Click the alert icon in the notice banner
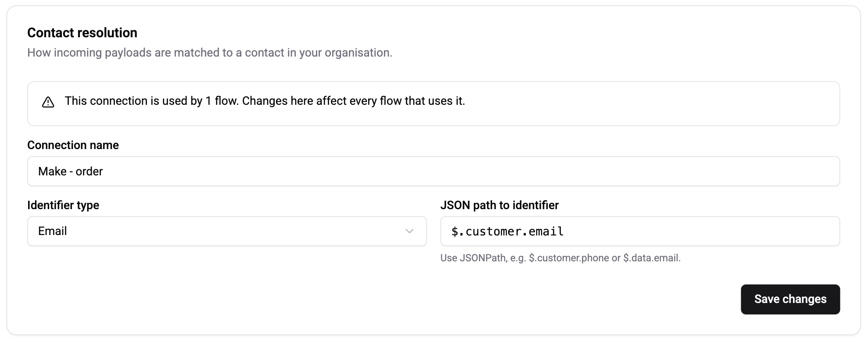868x342 pixels. coord(48,102)
